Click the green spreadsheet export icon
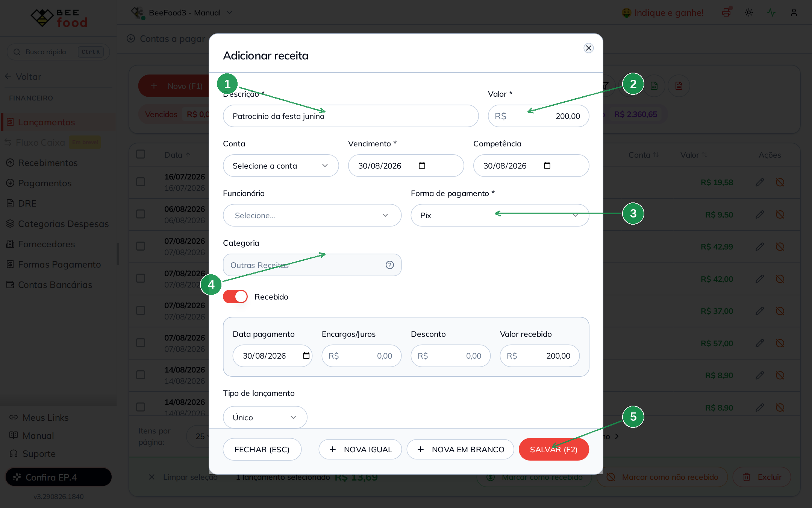Image resolution: width=812 pixels, height=508 pixels. point(654,86)
